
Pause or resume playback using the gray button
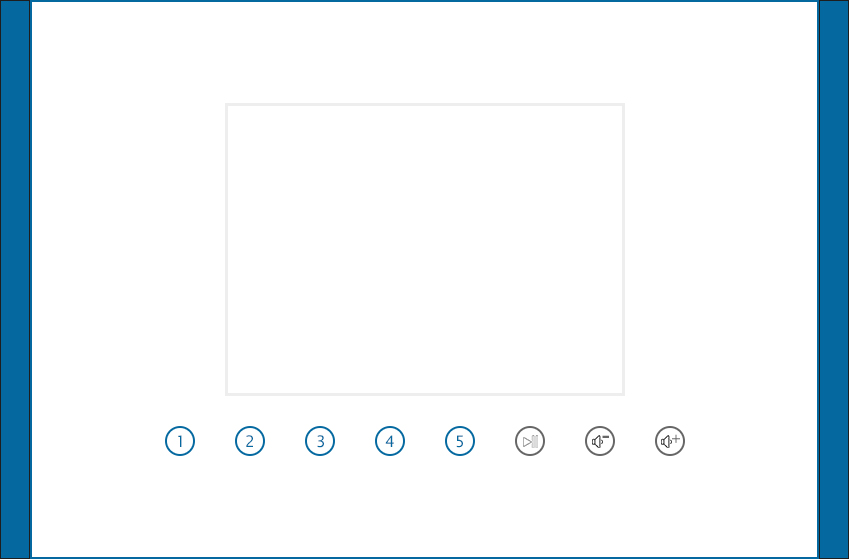[x=530, y=441]
